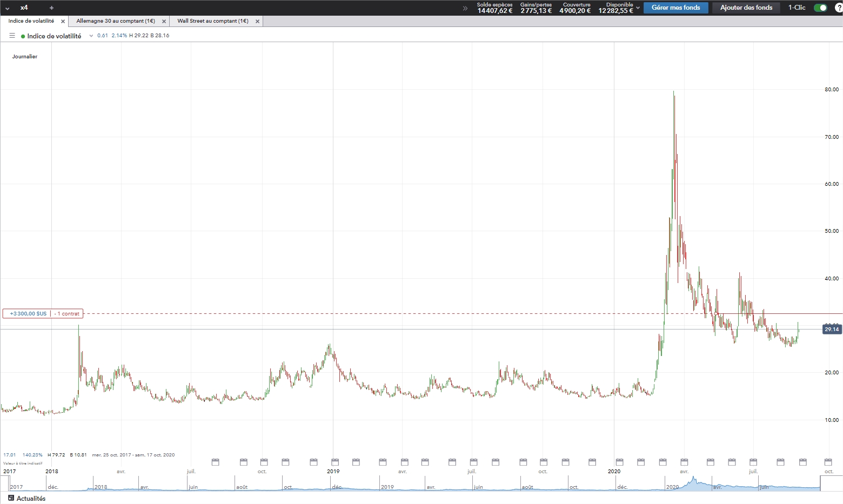
Task: Click the last calendar event icon near oct.
Action: pos(828,462)
